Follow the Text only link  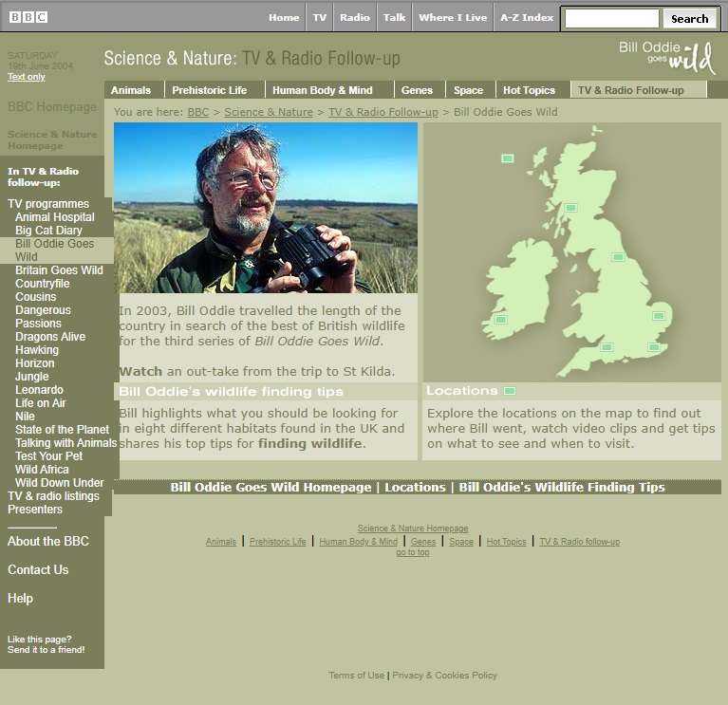click(27, 77)
